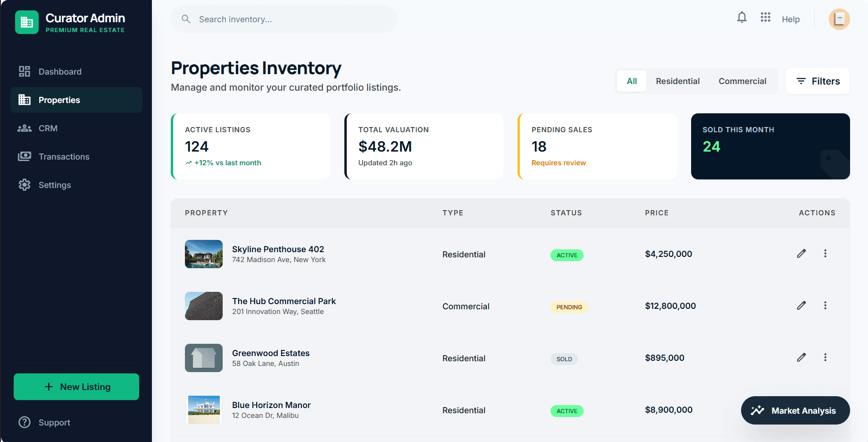
Task: Open the apps grid menu
Action: (765, 17)
